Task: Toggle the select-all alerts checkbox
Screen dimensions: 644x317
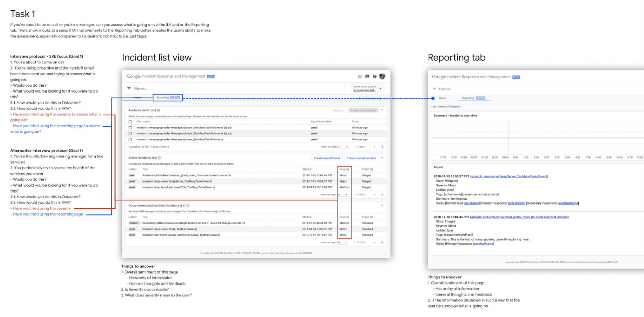Action: [x=130, y=122]
